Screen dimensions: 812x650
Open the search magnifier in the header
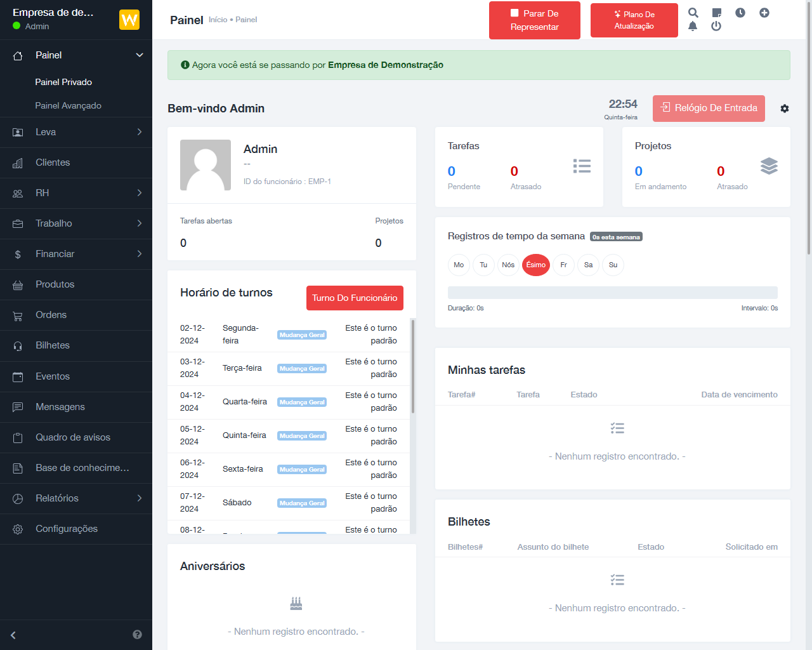coord(693,13)
